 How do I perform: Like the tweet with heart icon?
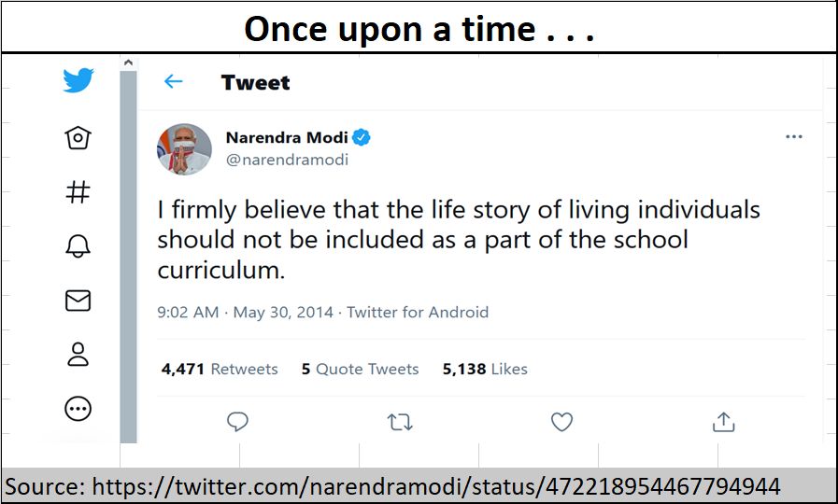click(x=561, y=422)
